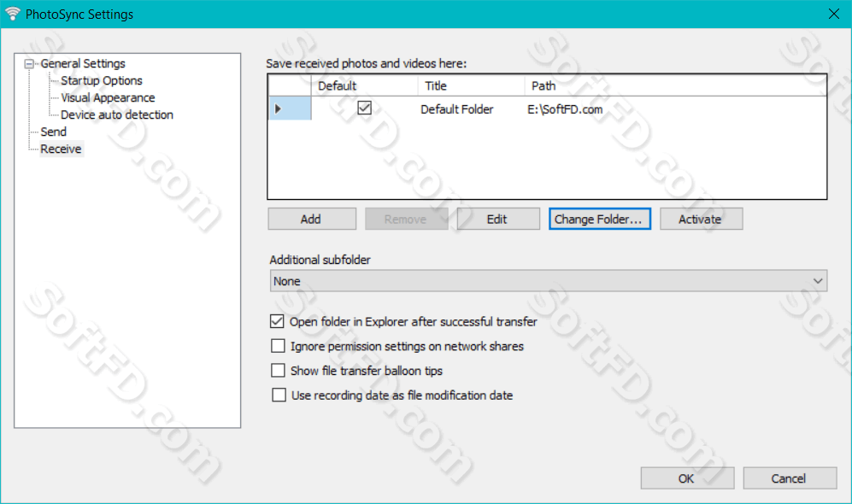Click the row selector arrow of Default Folder
This screenshot has width=852, height=504.
tap(291, 108)
